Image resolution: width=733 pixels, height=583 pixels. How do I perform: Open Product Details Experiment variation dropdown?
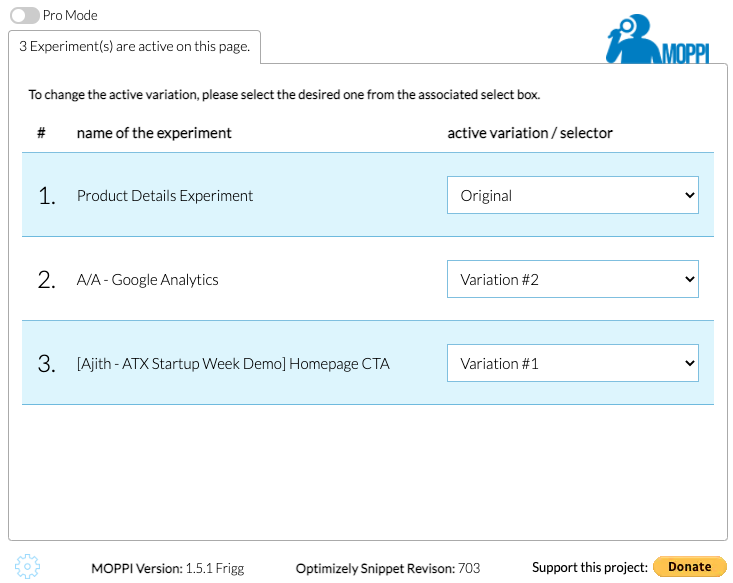pyautogui.click(x=573, y=195)
